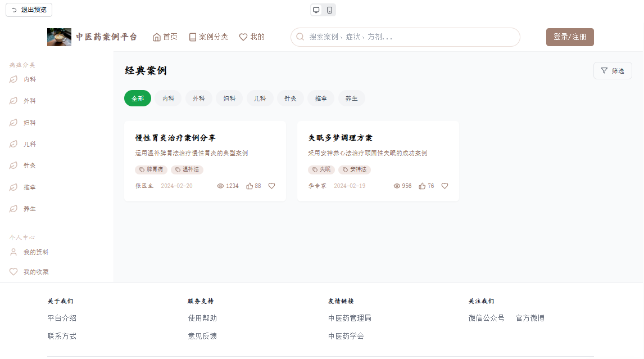Select the 推拿 filter pill
Image resolution: width=644 pixels, height=359 pixels.
click(321, 98)
